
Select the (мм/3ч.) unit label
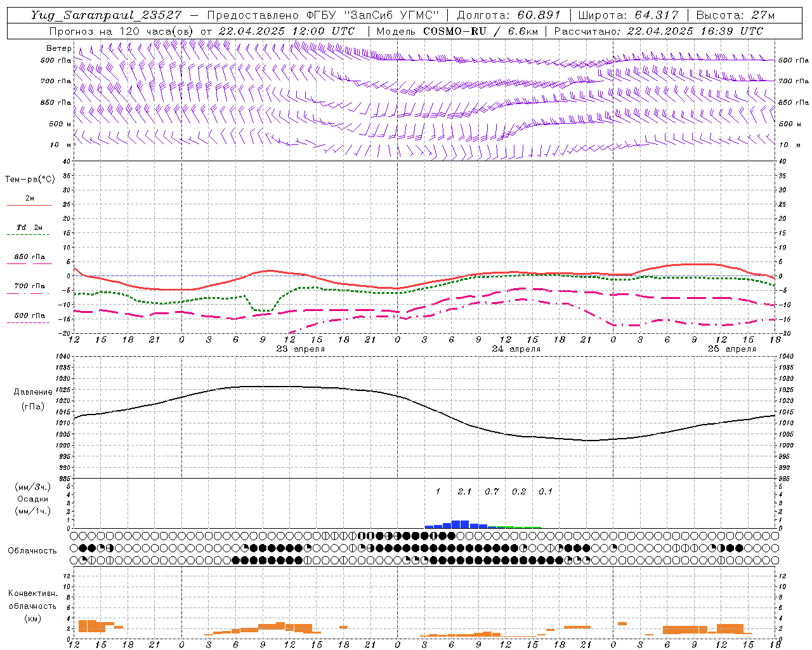coord(33,487)
